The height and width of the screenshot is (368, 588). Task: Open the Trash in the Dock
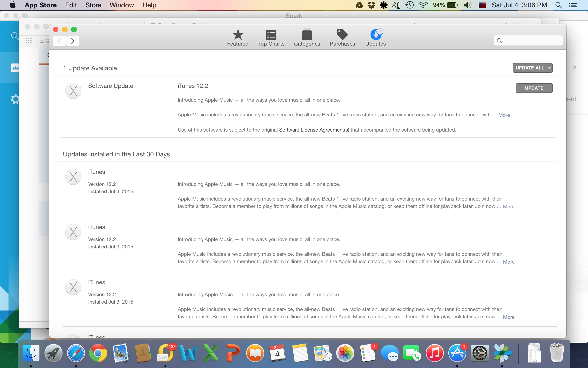pos(557,353)
